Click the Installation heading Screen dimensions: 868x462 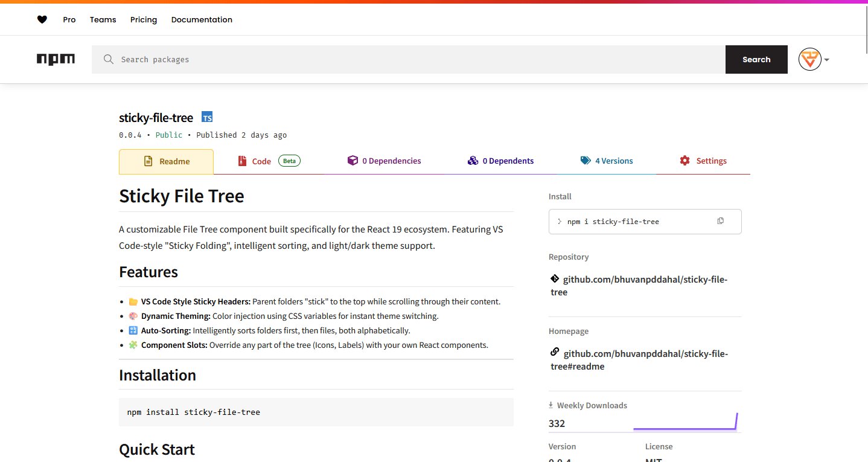[158, 375]
